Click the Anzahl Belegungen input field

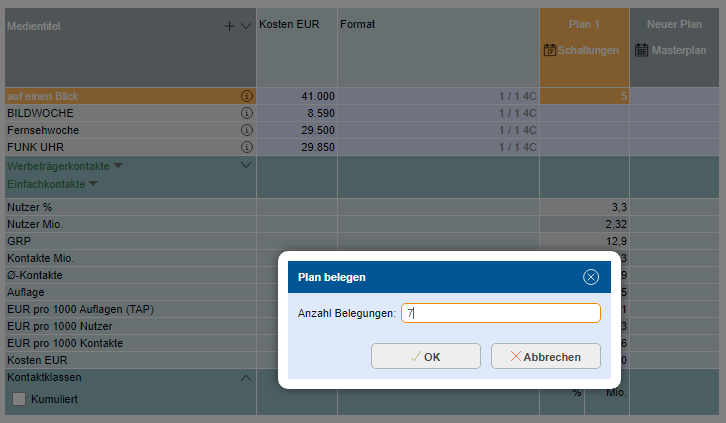click(500, 313)
